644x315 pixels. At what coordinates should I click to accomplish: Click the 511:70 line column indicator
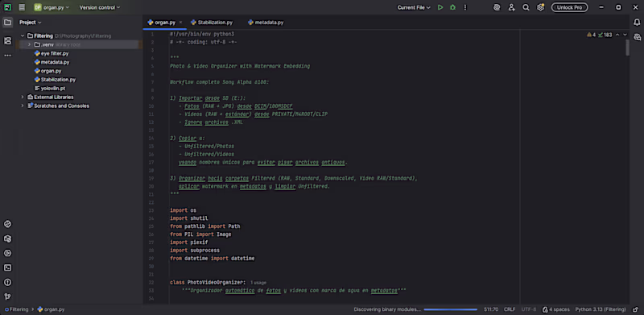tap(491, 309)
